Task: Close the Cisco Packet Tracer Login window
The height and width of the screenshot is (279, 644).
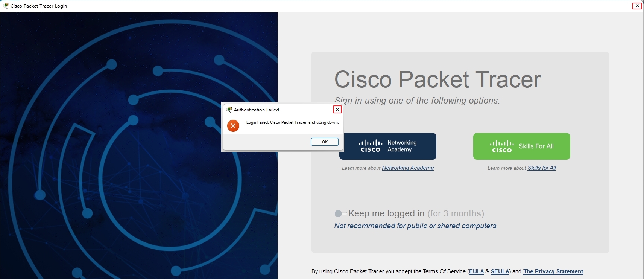Action: click(637, 6)
